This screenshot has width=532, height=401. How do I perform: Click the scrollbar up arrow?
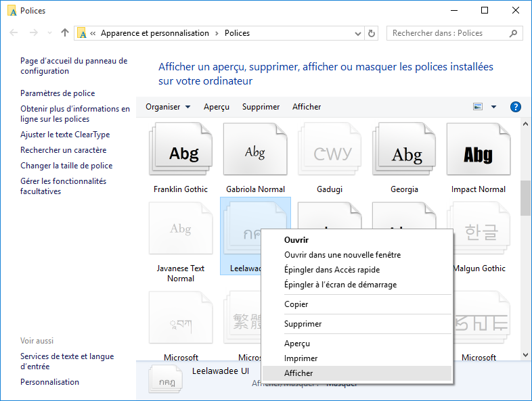525,124
